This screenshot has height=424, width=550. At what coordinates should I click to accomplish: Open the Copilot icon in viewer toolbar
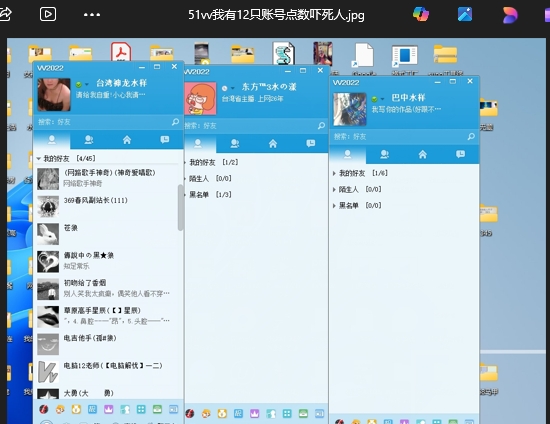[421, 14]
